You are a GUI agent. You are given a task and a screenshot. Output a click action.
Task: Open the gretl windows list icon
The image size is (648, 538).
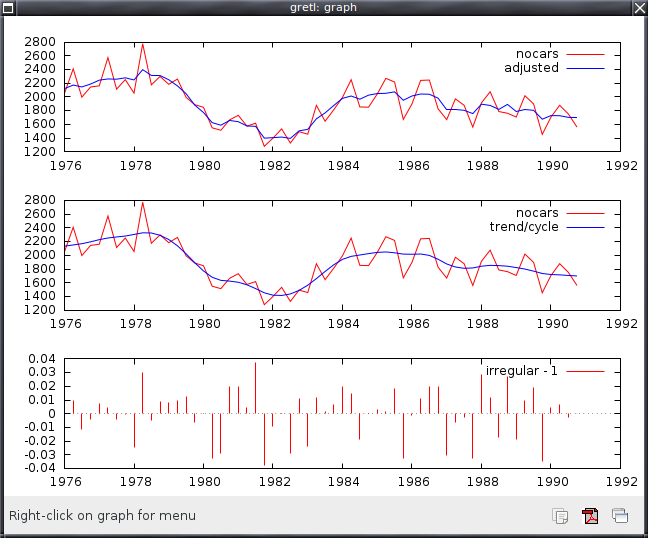tap(620, 516)
